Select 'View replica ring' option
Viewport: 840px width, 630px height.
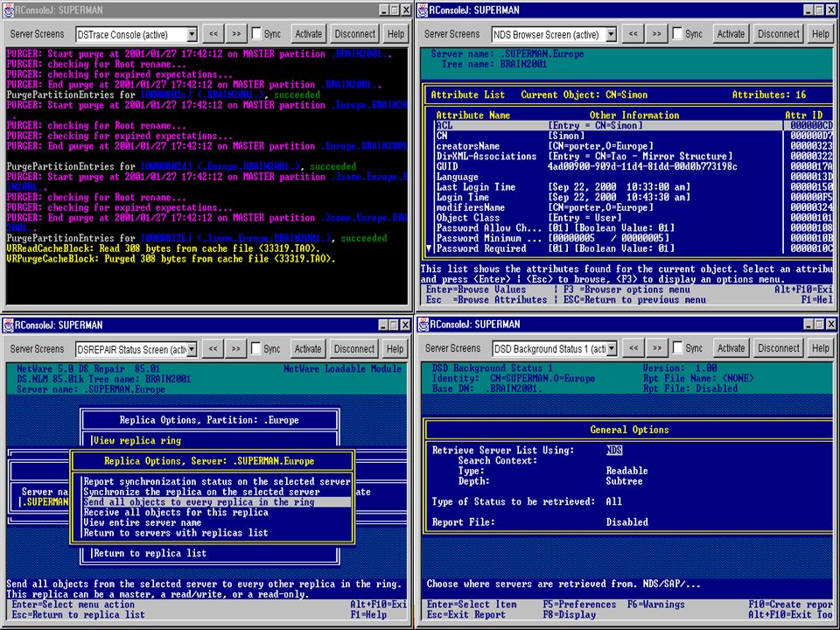click(137, 440)
